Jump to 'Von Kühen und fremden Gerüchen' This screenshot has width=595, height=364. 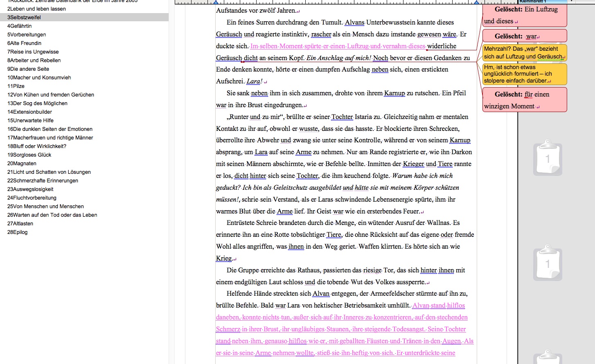tap(84, 94)
